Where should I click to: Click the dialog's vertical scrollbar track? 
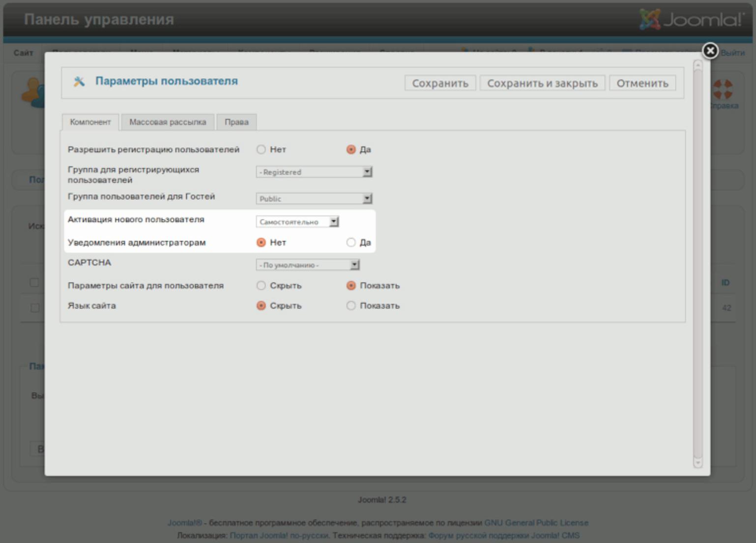698,266
